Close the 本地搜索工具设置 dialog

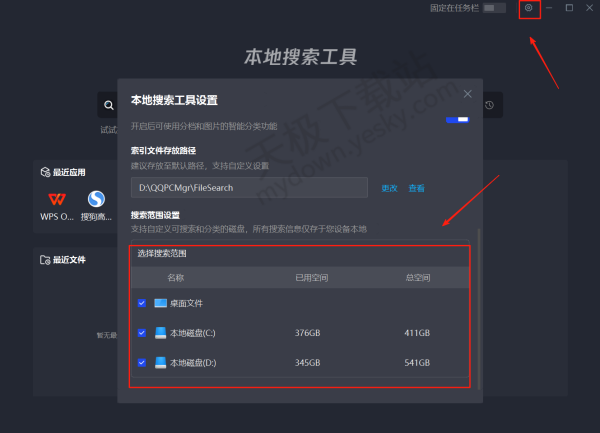(467, 93)
